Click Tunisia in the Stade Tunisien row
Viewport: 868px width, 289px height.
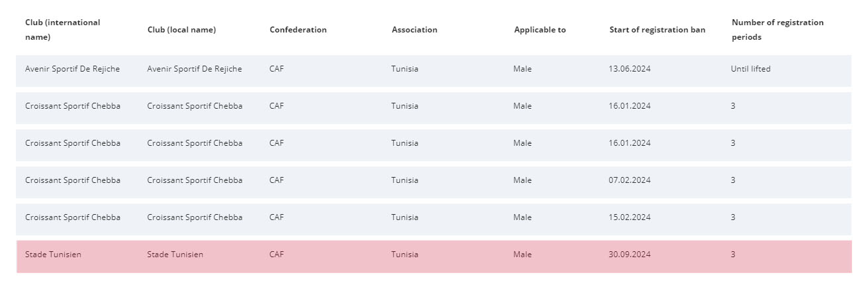pos(405,255)
